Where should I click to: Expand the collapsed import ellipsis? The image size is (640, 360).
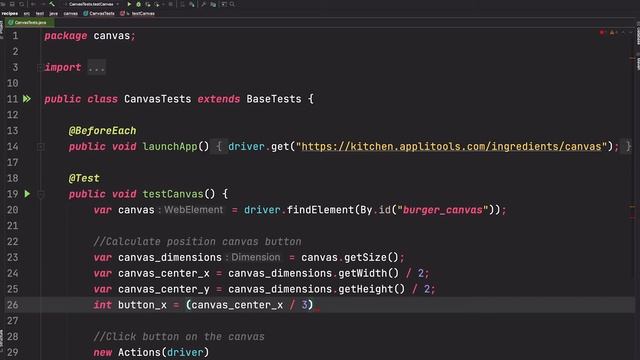96,67
